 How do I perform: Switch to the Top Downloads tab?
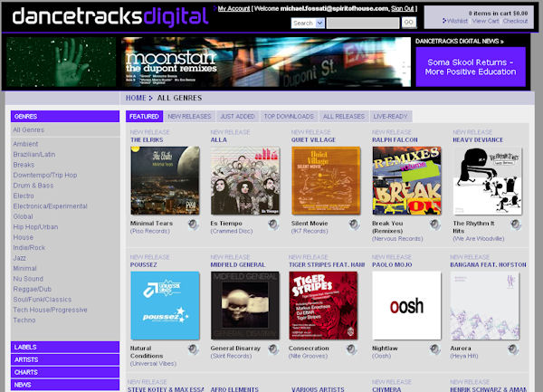point(288,117)
